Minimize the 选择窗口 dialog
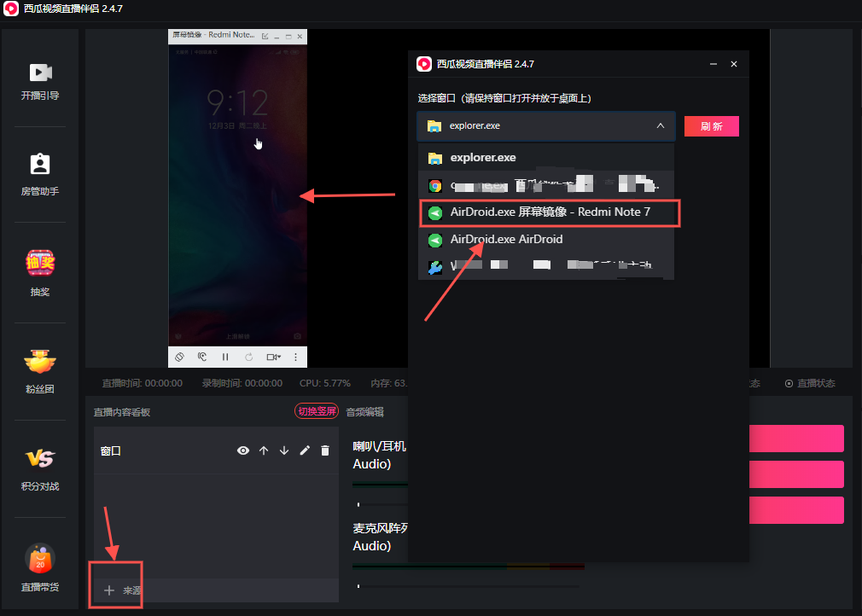862x616 pixels. point(713,64)
